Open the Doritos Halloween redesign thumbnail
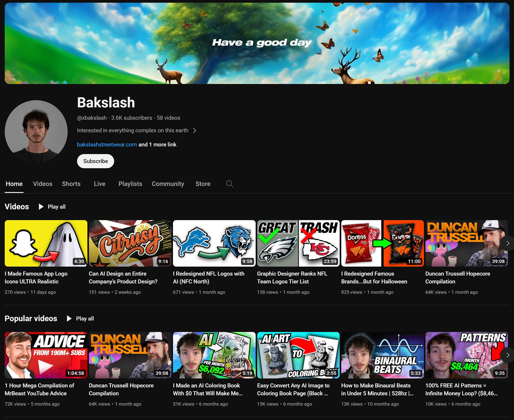 pos(382,243)
